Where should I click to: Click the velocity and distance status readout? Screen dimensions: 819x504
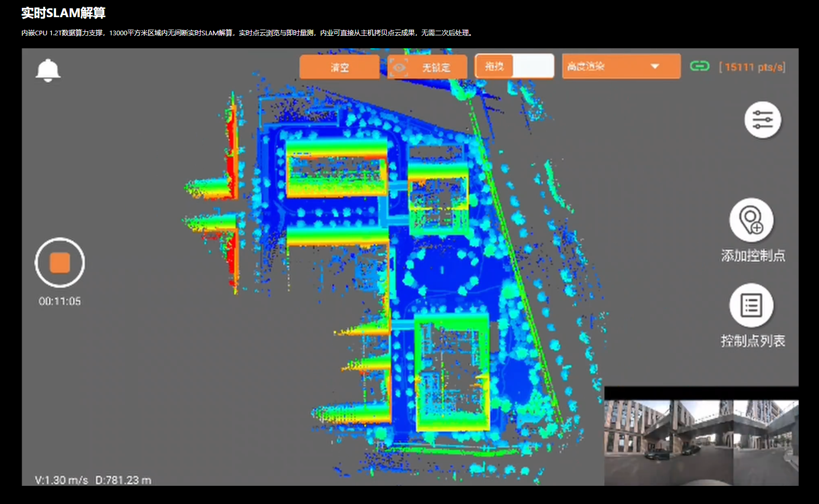(93, 480)
